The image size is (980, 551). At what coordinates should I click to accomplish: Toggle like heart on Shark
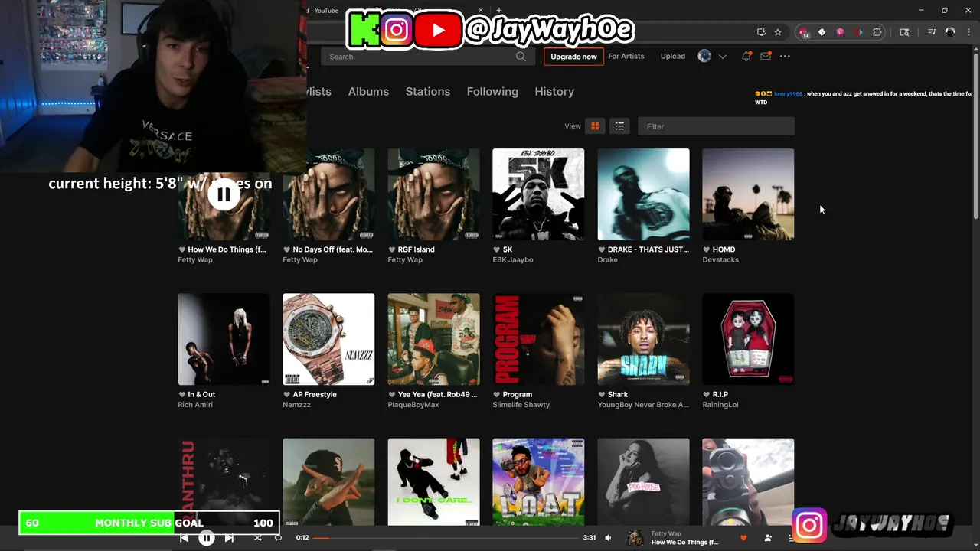602,395
